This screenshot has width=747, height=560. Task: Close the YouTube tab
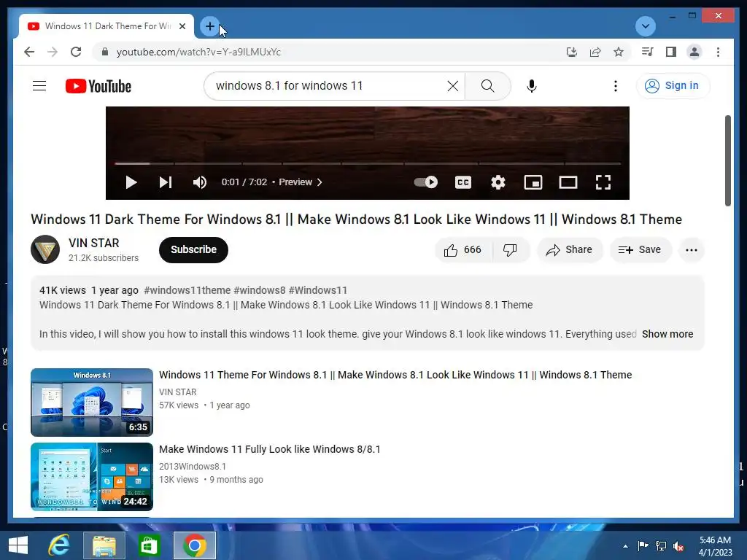[x=182, y=26]
